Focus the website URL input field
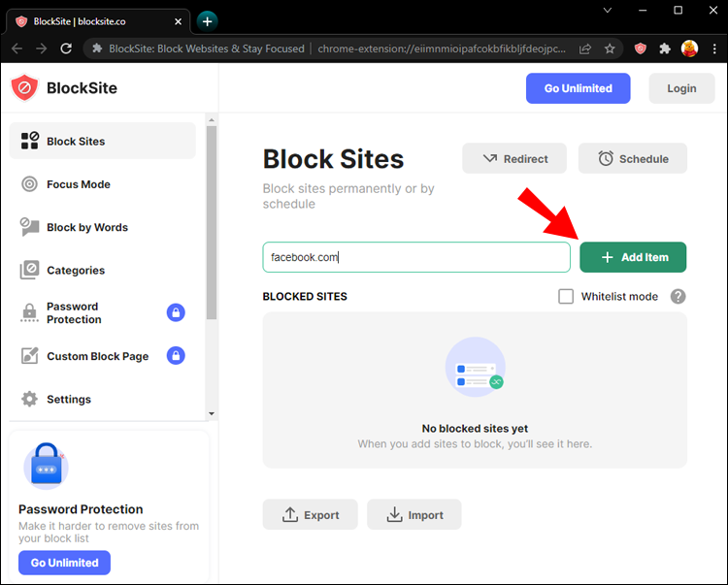 coord(416,257)
